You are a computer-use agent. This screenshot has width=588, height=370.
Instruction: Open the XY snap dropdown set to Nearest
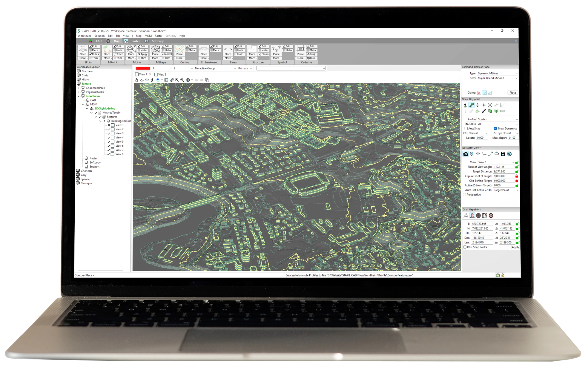478,133
